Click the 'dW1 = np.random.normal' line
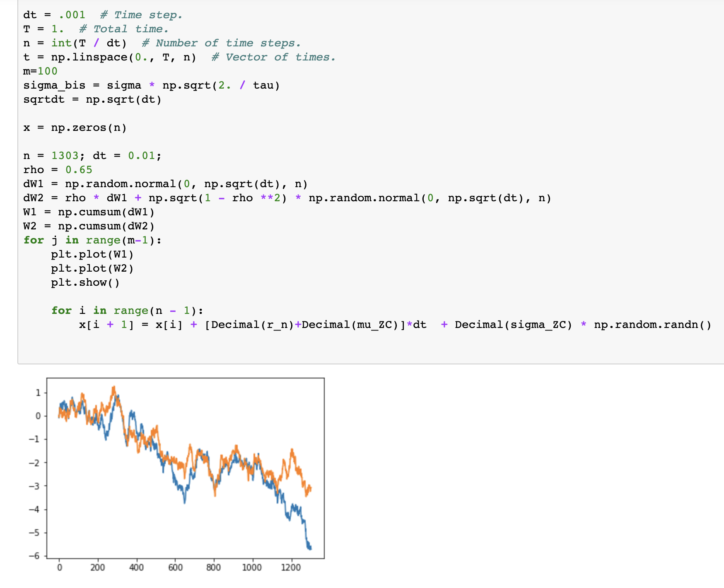The image size is (724, 588). 166,184
